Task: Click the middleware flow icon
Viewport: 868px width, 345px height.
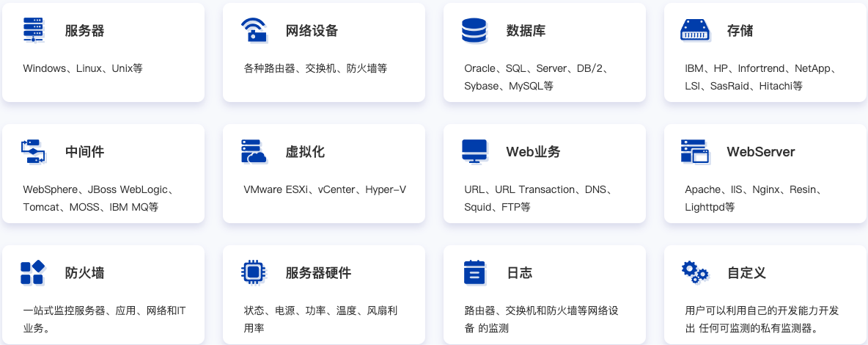Action: [x=33, y=151]
